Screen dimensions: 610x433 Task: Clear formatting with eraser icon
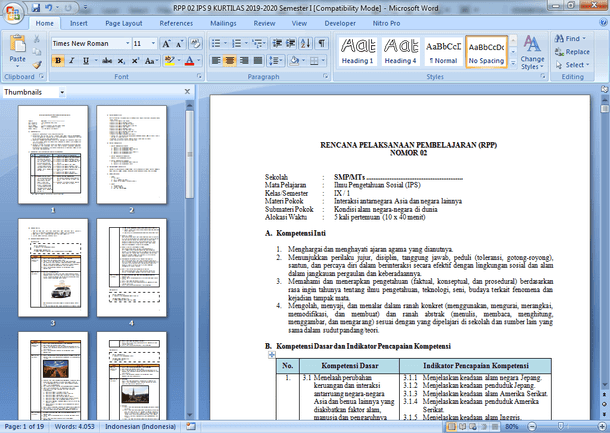tap(195, 44)
